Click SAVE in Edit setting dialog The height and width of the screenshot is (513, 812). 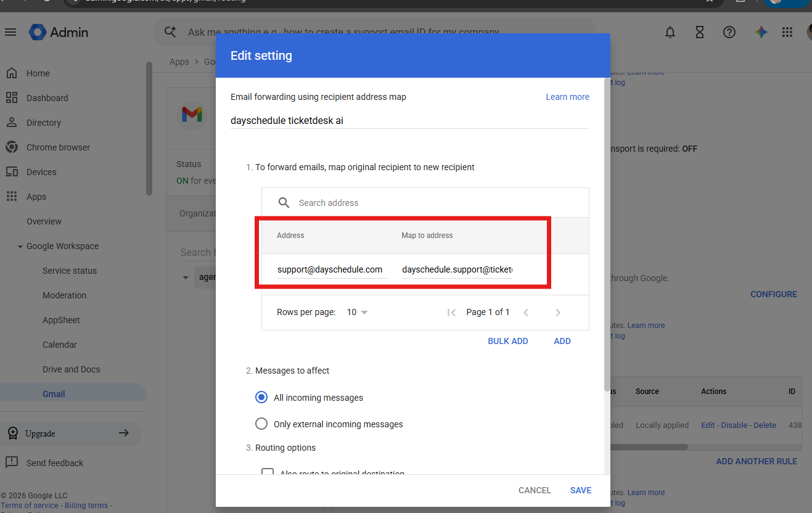point(581,490)
